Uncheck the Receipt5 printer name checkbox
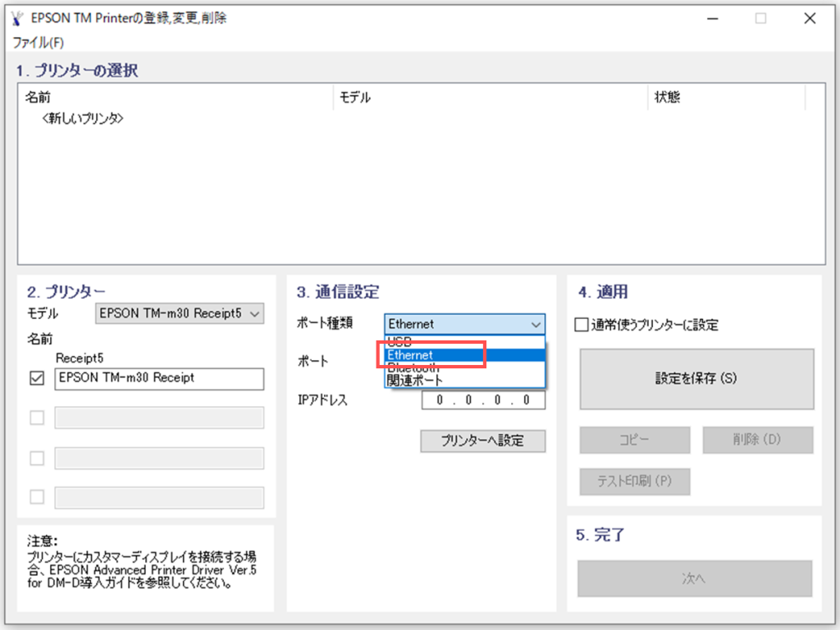This screenshot has width=840, height=630. pyautogui.click(x=37, y=378)
